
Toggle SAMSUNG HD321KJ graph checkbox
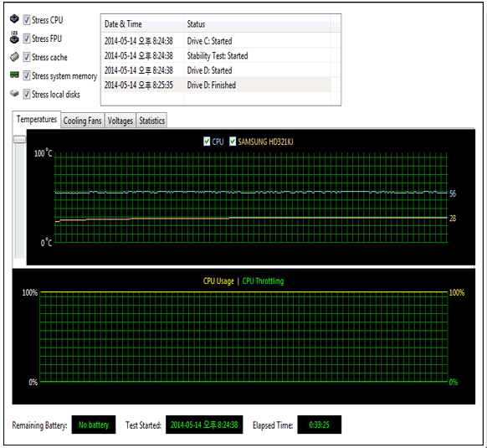[x=233, y=142]
